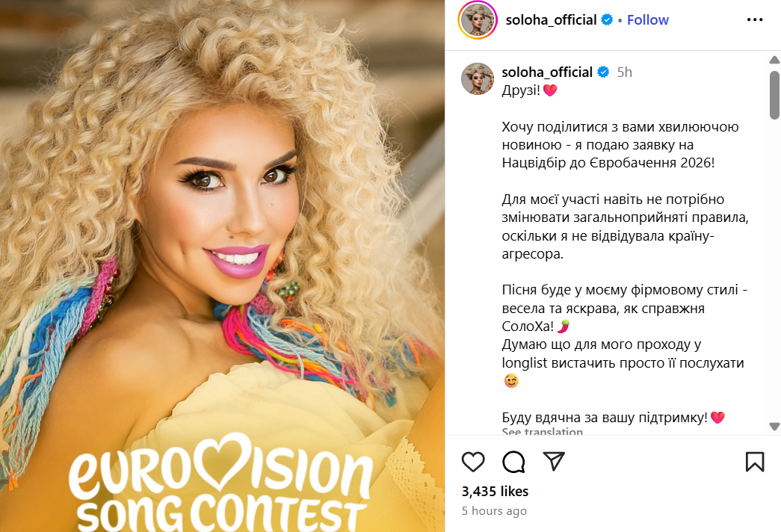Open soloha_official username above the caption
The width and height of the screenshot is (781, 532).
tap(547, 72)
